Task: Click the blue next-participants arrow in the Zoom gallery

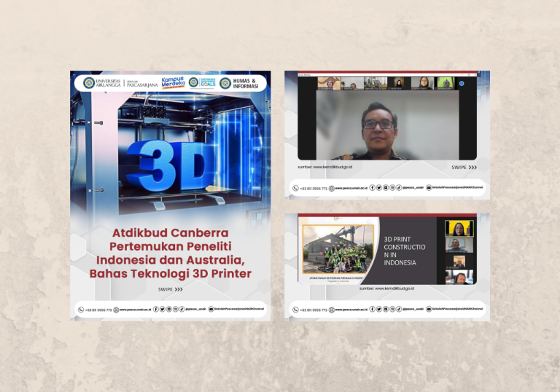Action: click(x=462, y=83)
